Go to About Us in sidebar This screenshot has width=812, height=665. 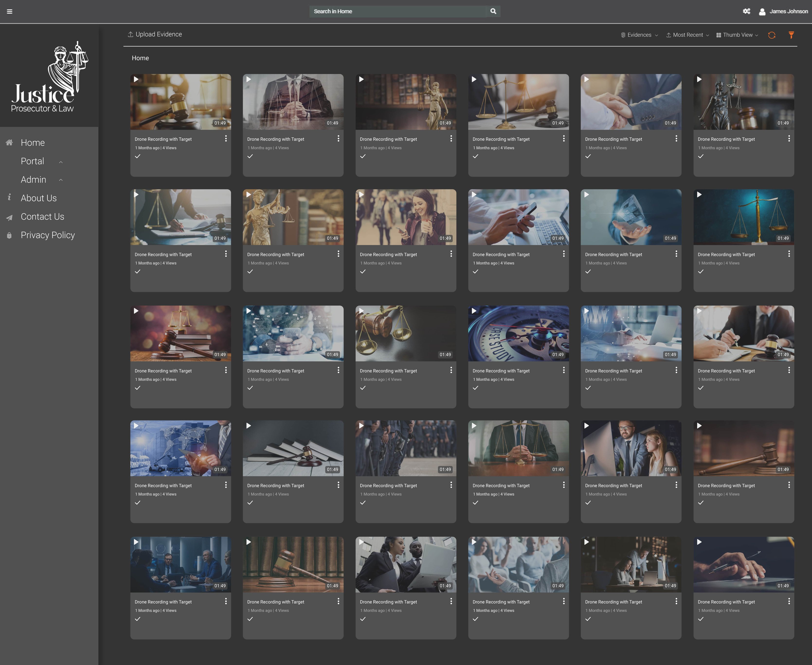pyautogui.click(x=39, y=198)
